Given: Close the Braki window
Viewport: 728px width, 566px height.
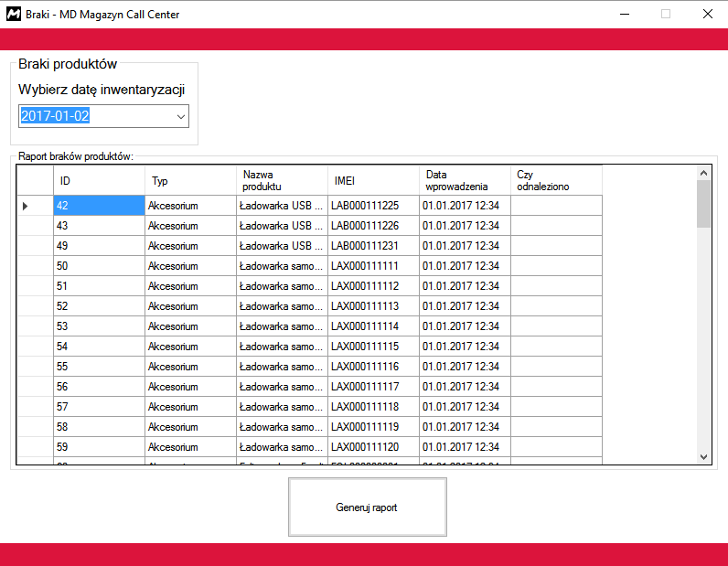Looking at the screenshot, I should 708,15.
